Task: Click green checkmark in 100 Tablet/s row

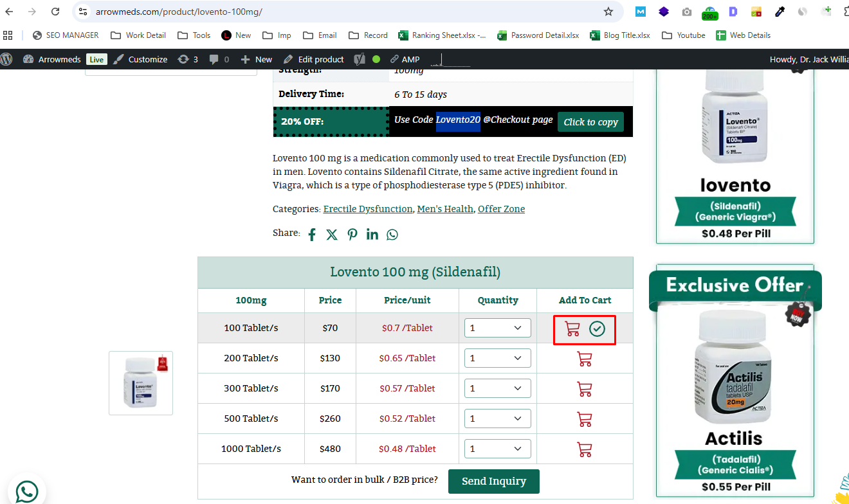Action: pyautogui.click(x=598, y=329)
